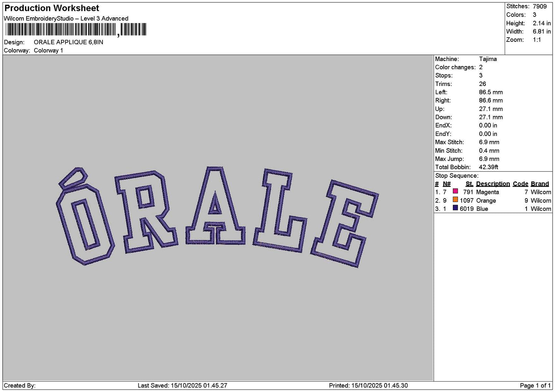Select the 'Production Worksheet' title
This screenshot has width=555, height=392.
51,8
